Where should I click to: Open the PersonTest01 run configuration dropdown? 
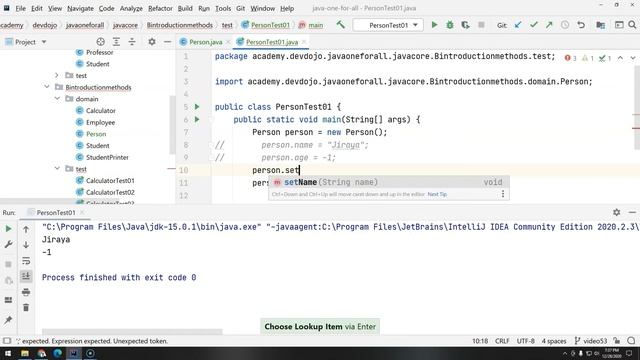[387, 25]
